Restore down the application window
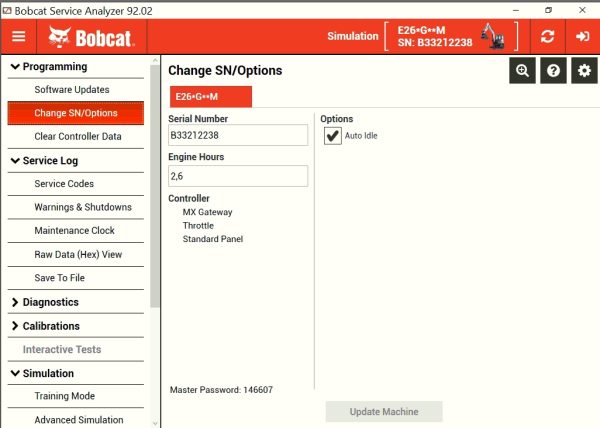The height and width of the screenshot is (428, 600). tap(548, 10)
